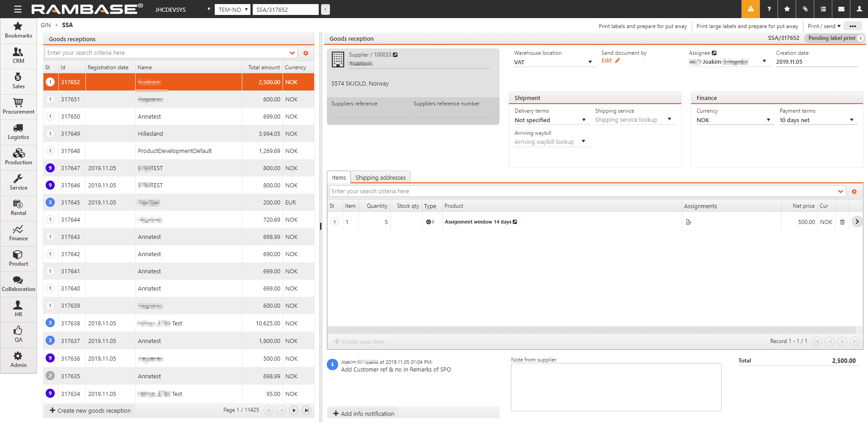Delete item row with trash icon
This screenshot has width=868, height=424.
click(842, 222)
